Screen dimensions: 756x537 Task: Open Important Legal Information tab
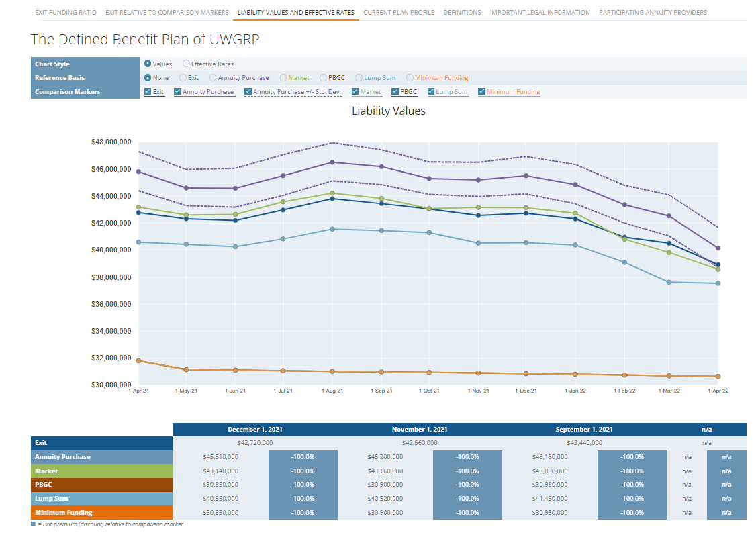(x=540, y=13)
